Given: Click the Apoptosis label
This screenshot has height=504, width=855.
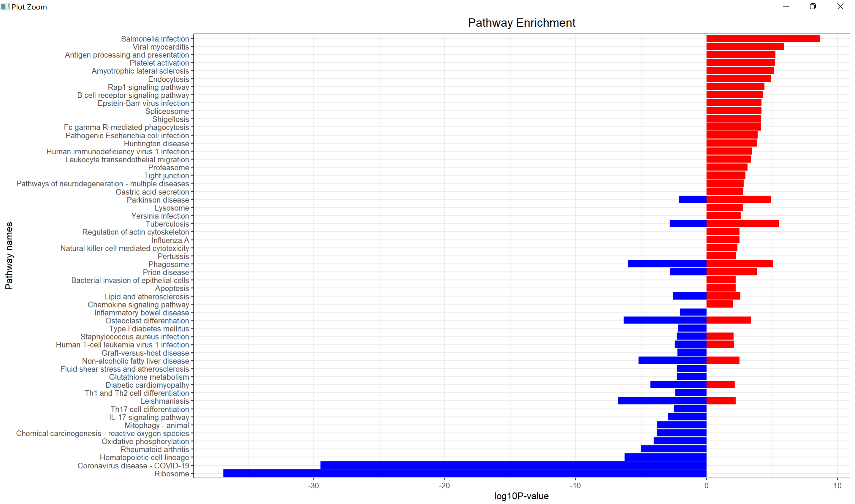Looking at the screenshot, I should click(172, 288).
